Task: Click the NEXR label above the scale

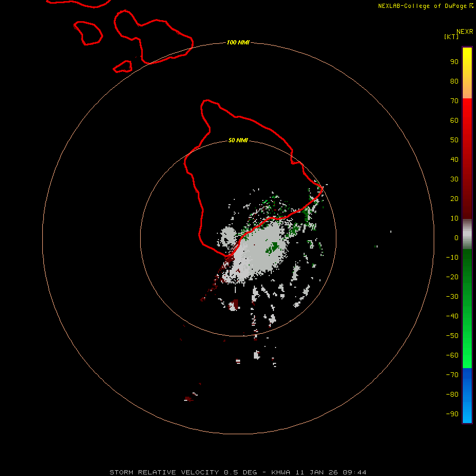Action: pyautogui.click(x=465, y=32)
